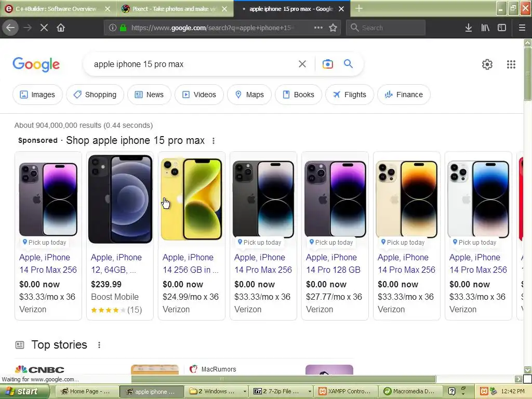532x399 pixels.
Task: Filter results by Flights
Action: [x=350, y=95]
